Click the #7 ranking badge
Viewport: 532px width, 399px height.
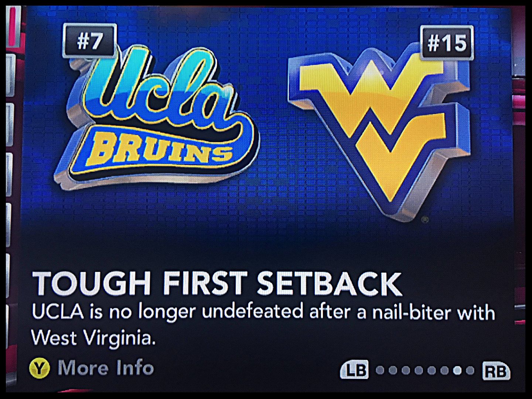[x=90, y=41]
